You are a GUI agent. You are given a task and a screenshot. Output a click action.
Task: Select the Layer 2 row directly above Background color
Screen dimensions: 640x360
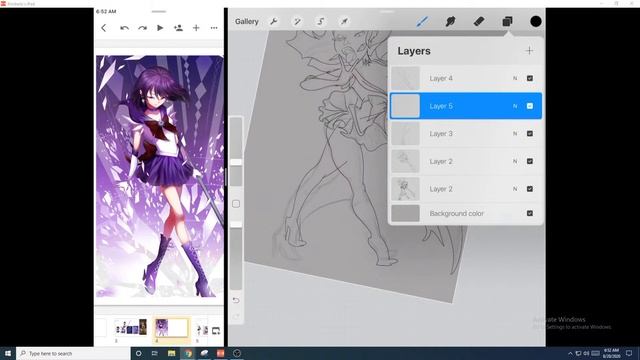pyautogui.click(x=466, y=189)
